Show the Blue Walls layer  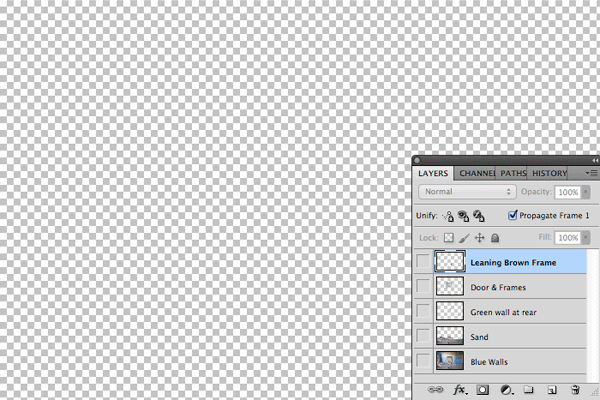423,361
